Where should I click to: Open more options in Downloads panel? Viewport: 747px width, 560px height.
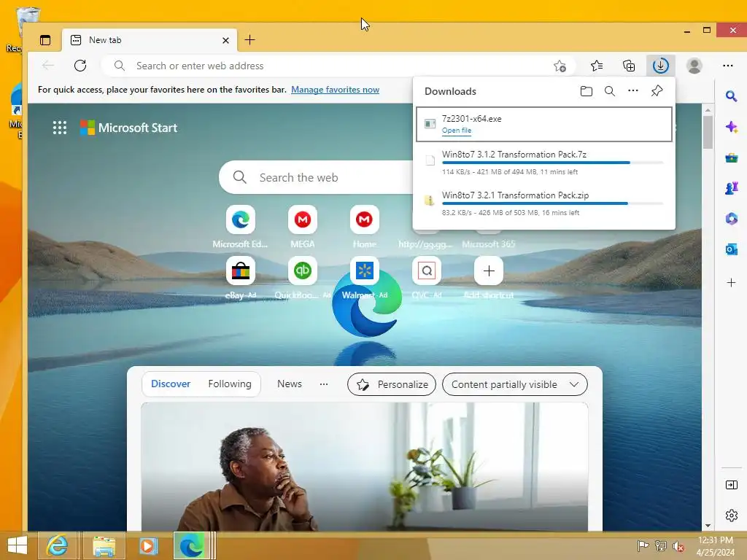[x=632, y=90]
